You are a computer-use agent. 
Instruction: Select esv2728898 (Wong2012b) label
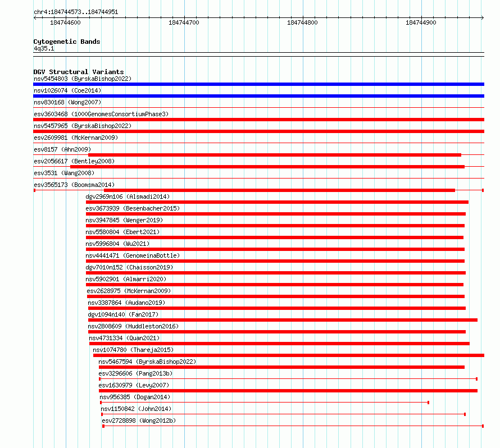[x=139, y=420]
